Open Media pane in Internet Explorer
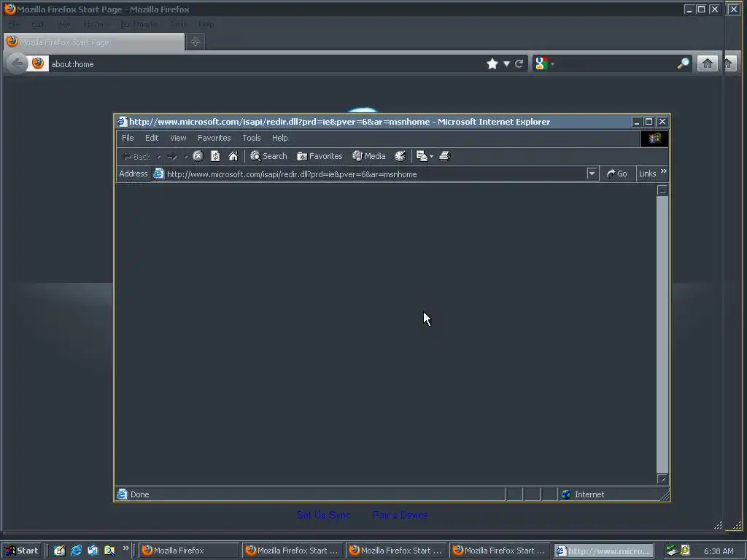This screenshot has width=747, height=560. click(368, 156)
